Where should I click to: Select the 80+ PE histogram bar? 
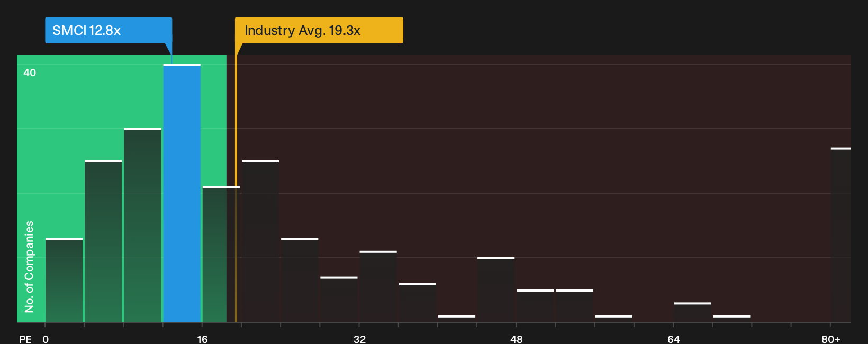tap(841, 235)
